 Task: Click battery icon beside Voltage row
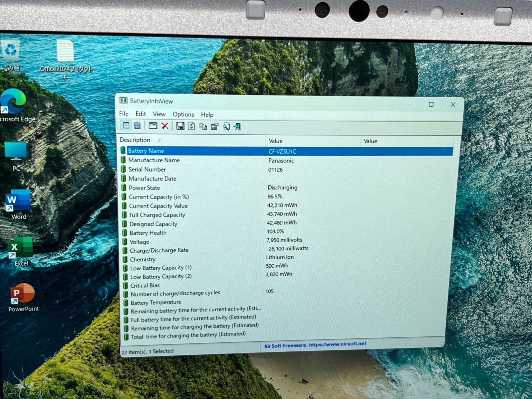pyautogui.click(x=125, y=241)
